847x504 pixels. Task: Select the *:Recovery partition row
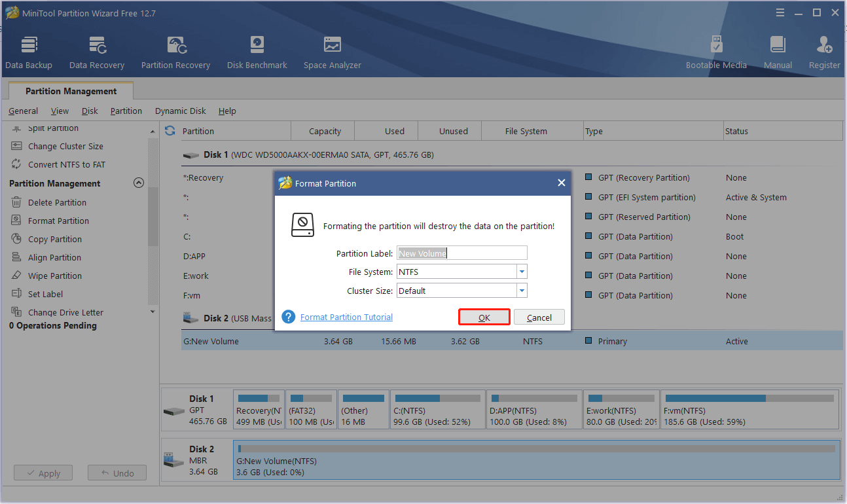tap(512, 177)
